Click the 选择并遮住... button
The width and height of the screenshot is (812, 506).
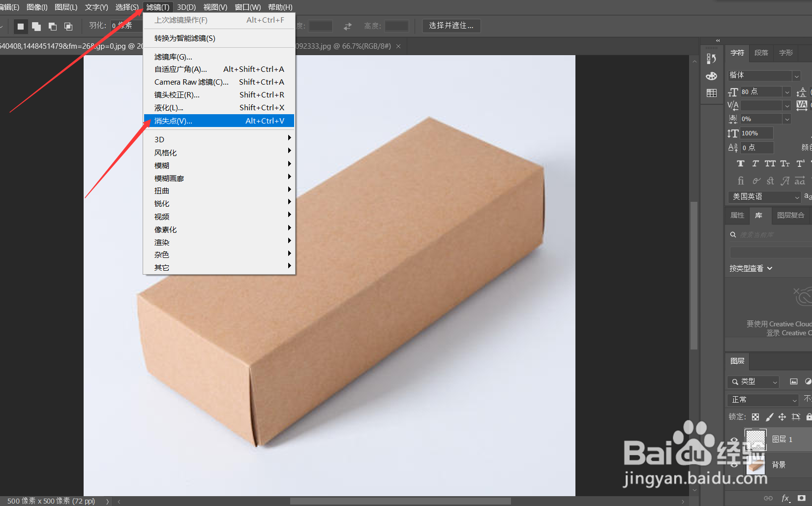pos(451,26)
